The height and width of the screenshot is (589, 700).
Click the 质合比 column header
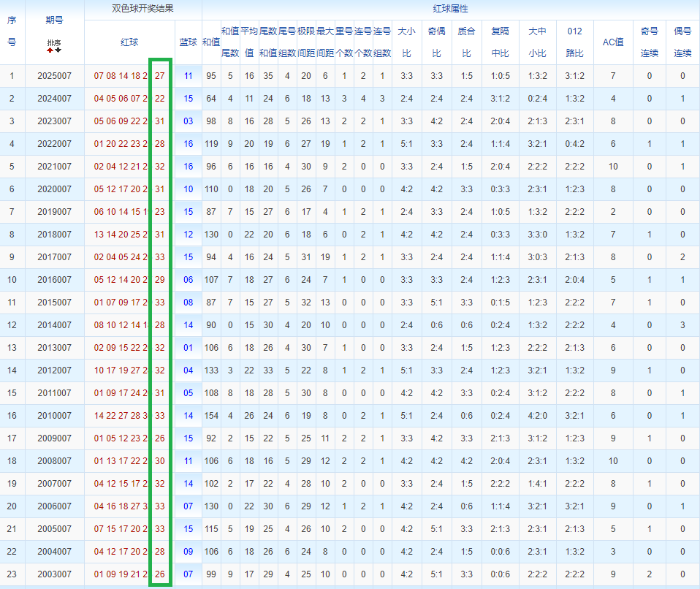pyautogui.click(x=466, y=42)
